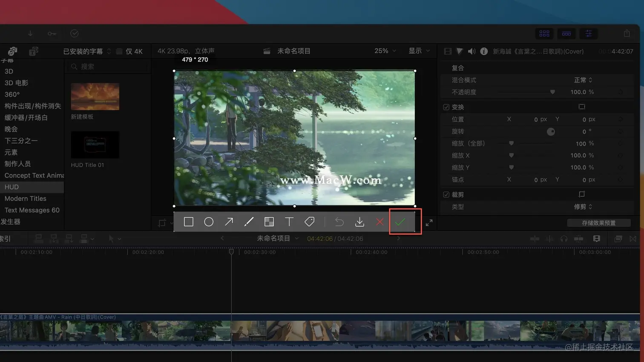Click the share export icon

(627, 33)
